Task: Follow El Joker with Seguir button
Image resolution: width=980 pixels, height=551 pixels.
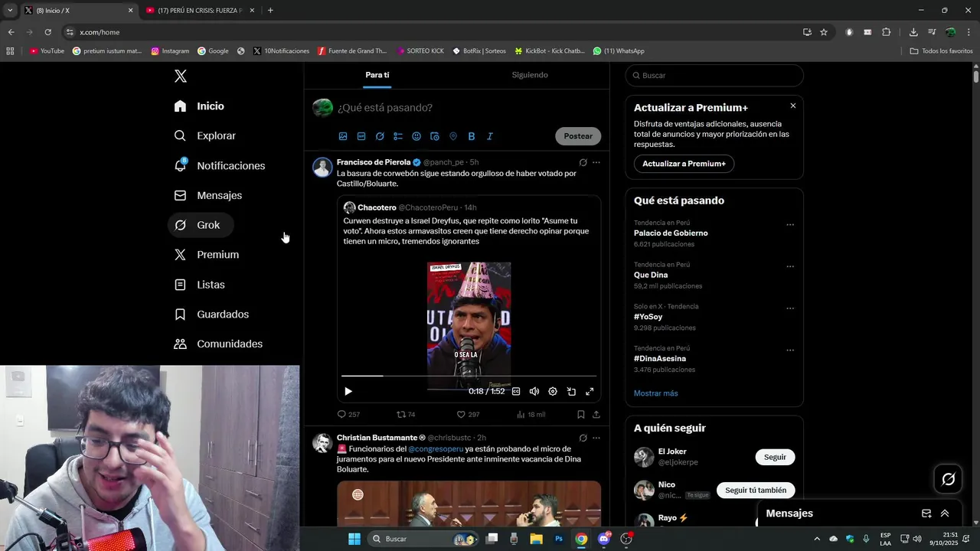Action: coord(775,457)
